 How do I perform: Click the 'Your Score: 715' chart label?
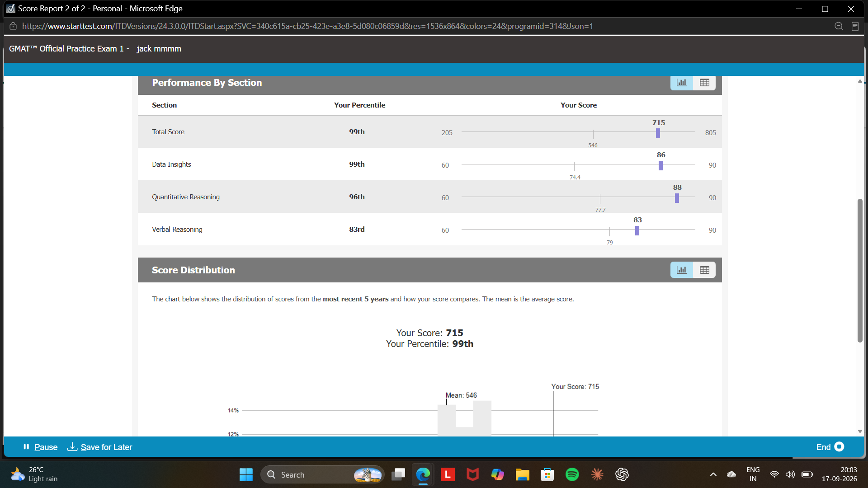click(x=575, y=386)
